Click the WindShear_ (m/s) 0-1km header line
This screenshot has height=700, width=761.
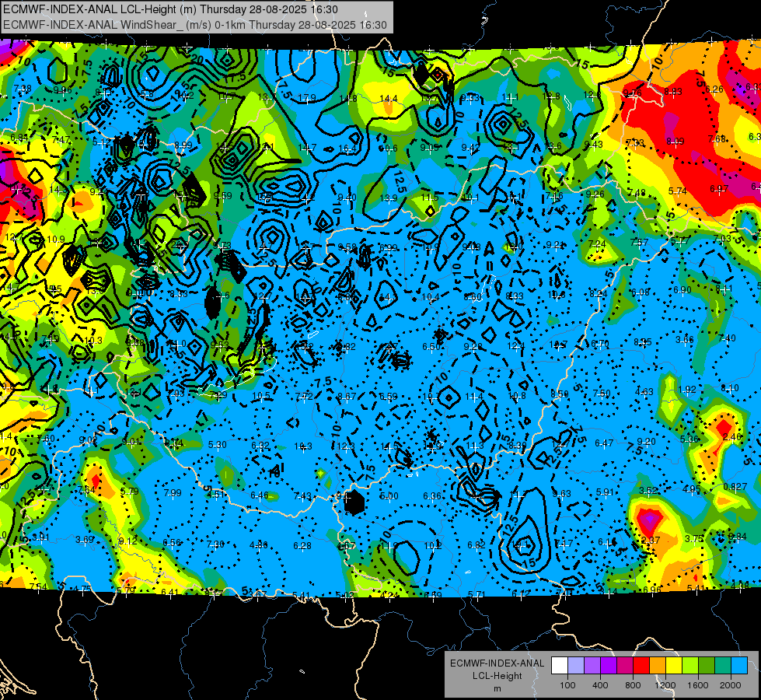pos(194,25)
